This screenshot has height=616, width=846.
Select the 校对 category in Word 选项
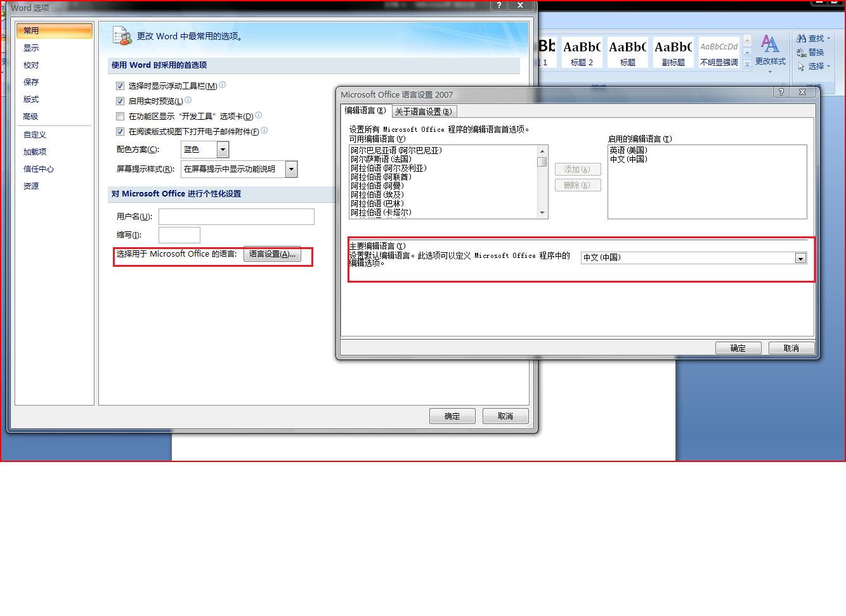(55, 65)
